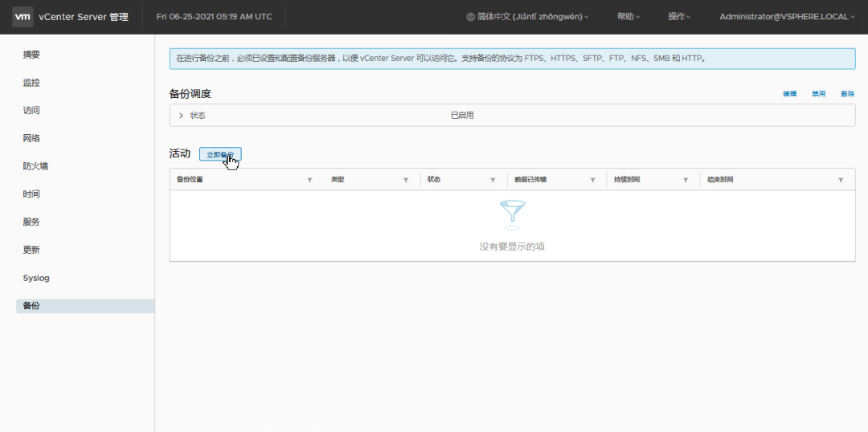Expand the 状态 row chevron

pos(181,115)
